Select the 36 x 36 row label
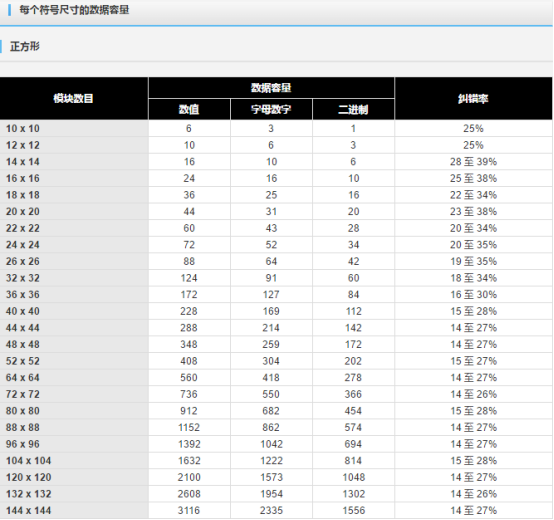Viewport: 554px width, 520px height. click(x=23, y=295)
